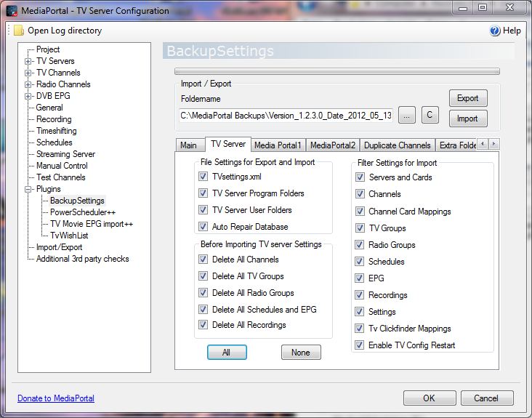Screen dimensions: 532x418
Task: Clear all options with None button
Action: tap(301, 352)
